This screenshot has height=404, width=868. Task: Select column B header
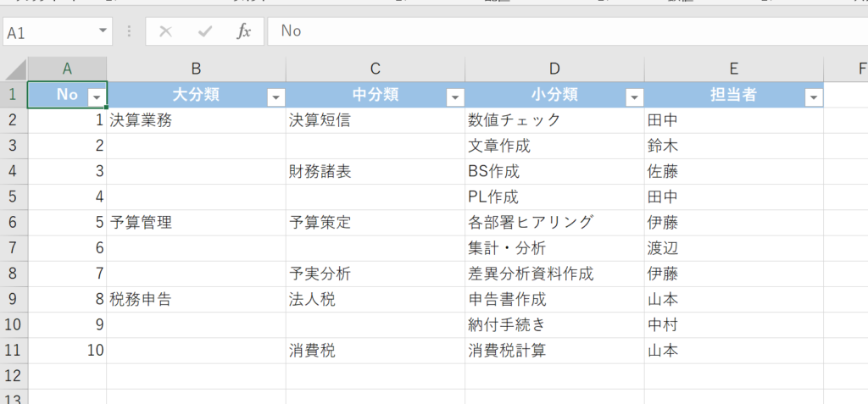pos(196,69)
